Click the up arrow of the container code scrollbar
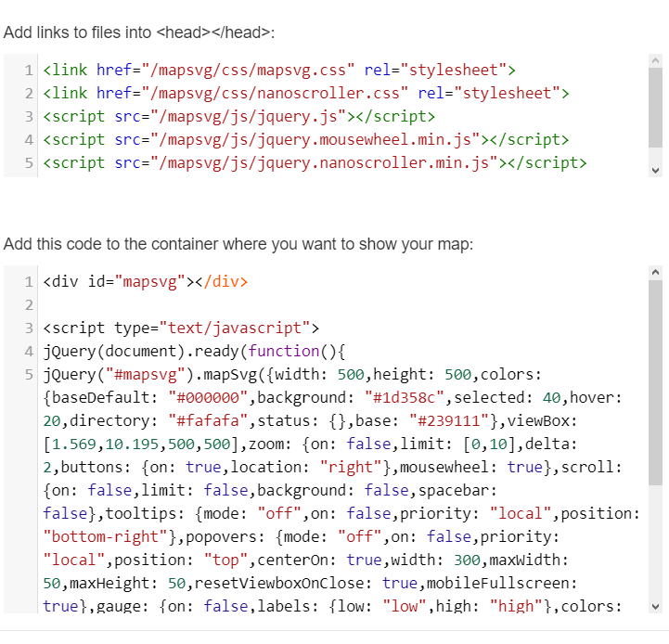669x644 pixels. coord(655,272)
